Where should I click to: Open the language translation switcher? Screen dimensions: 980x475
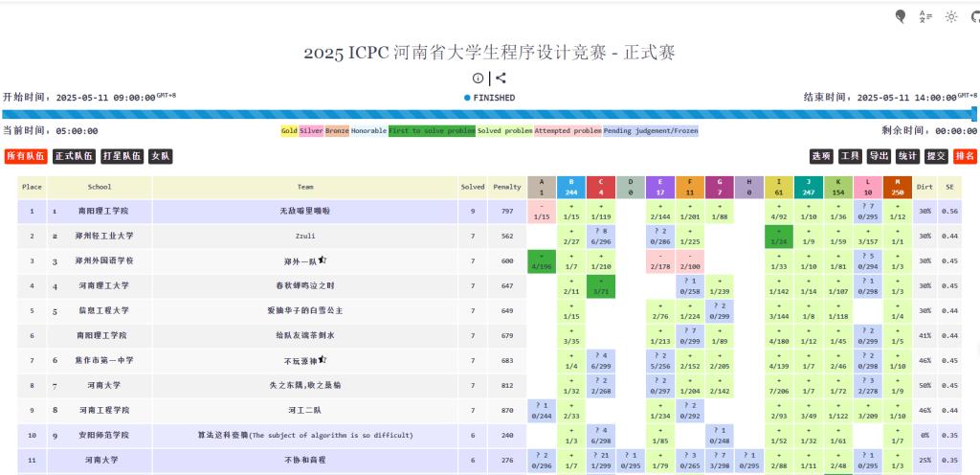925,16
